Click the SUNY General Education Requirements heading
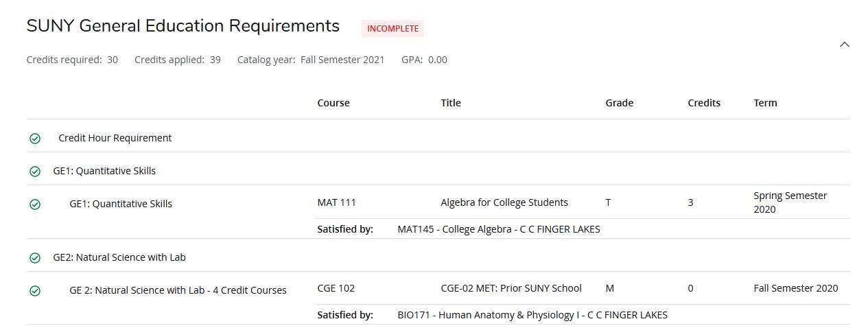This screenshot has width=868, height=328. 183,26
